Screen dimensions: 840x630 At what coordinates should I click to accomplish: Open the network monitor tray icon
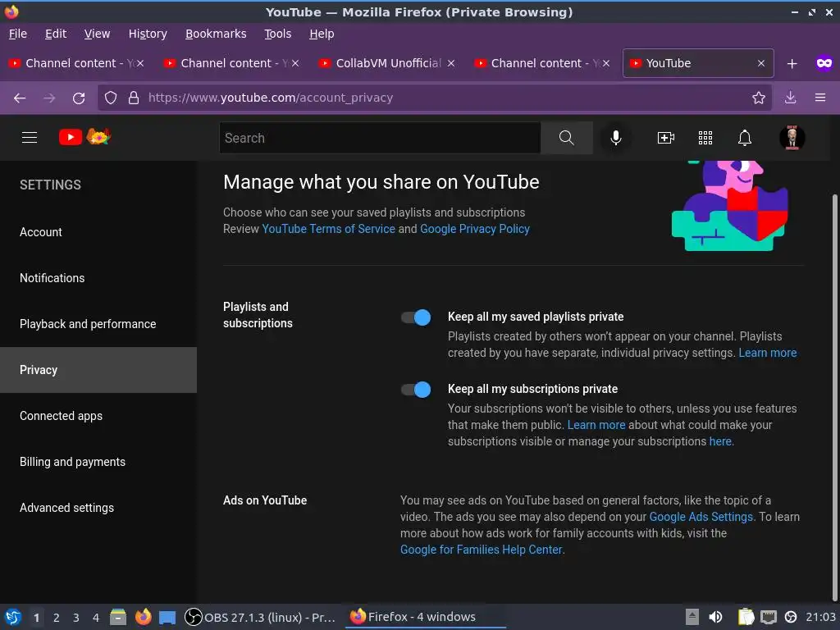pyautogui.click(x=768, y=617)
